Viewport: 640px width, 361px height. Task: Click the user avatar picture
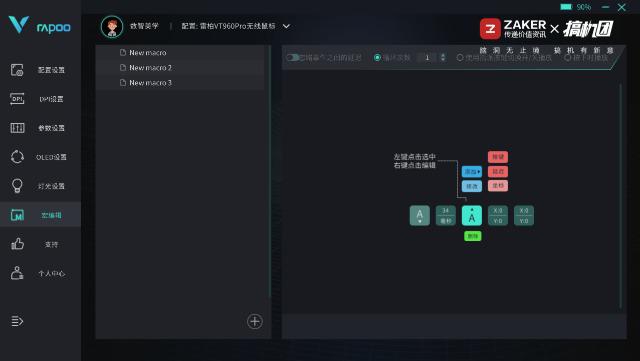(x=112, y=27)
